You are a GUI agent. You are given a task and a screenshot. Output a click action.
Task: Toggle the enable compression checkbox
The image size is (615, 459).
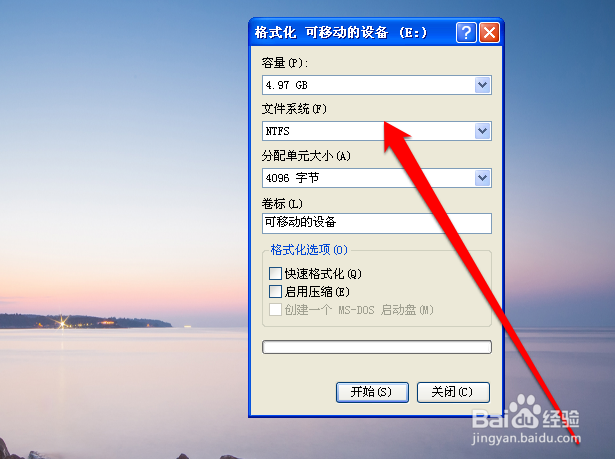point(275,291)
